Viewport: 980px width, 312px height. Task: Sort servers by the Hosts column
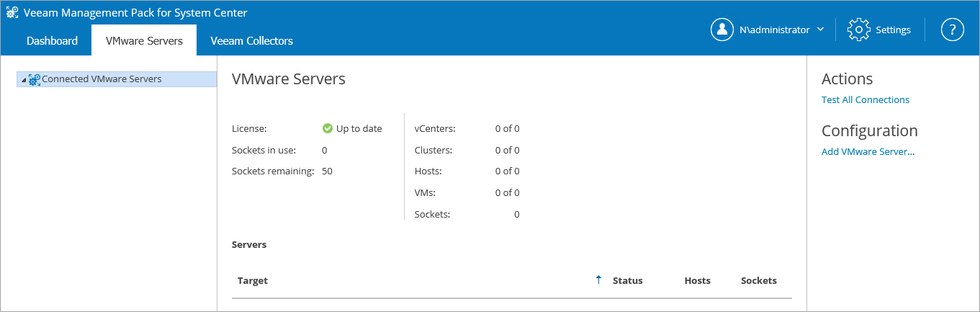coord(697,281)
